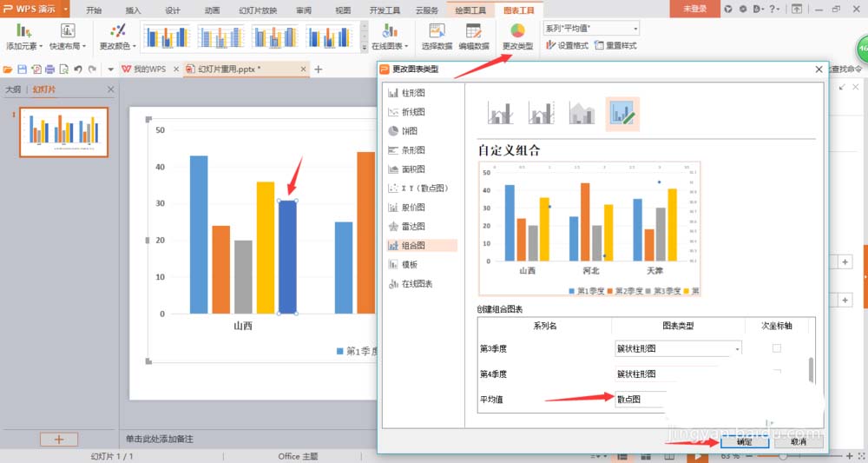The height and width of the screenshot is (463, 868).
Task: Open the 在线图表 online charts menu
Action: pos(390,37)
